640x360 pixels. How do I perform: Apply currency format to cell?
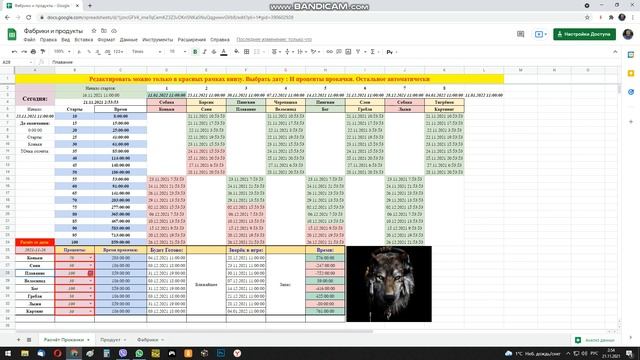point(79,52)
